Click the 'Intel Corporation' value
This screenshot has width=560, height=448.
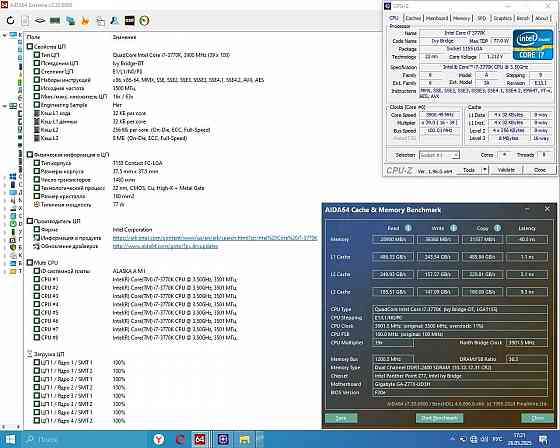coord(132,230)
